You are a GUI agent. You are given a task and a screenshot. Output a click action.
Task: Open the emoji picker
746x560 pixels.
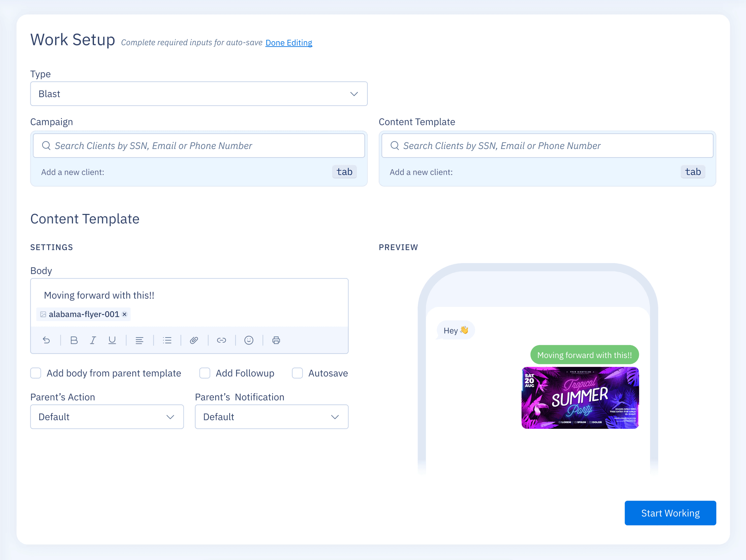pos(249,340)
